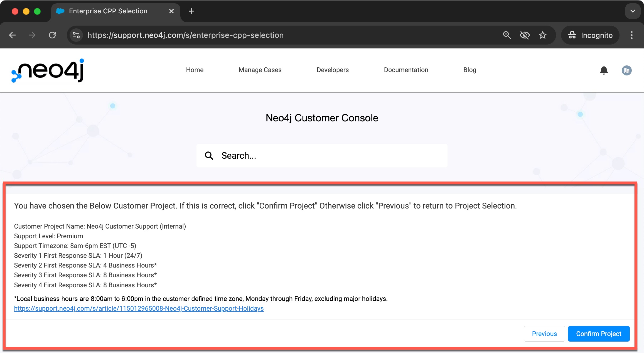Click 'Severity 2 First Response SLA' line
The width and height of the screenshot is (644, 353).
click(85, 265)
